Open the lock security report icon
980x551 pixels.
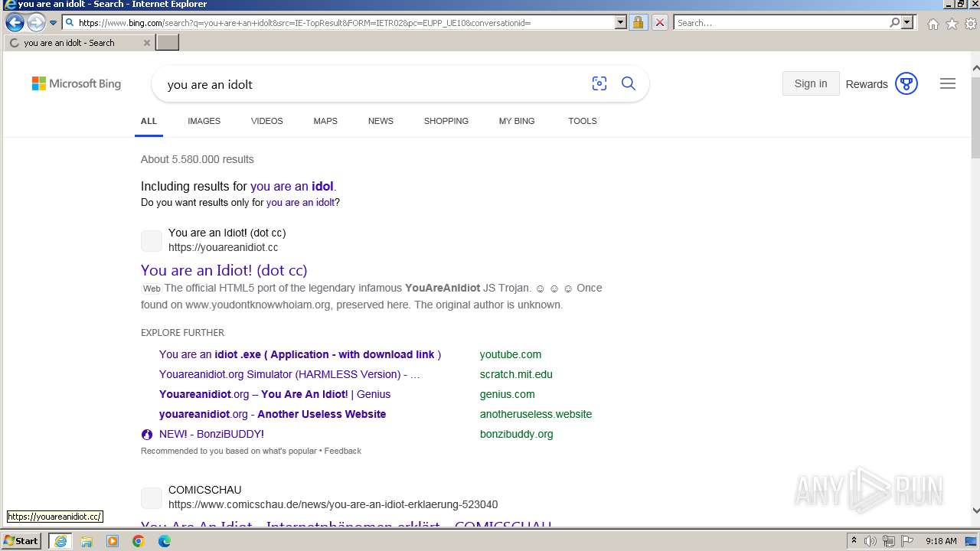click(638, 23)
